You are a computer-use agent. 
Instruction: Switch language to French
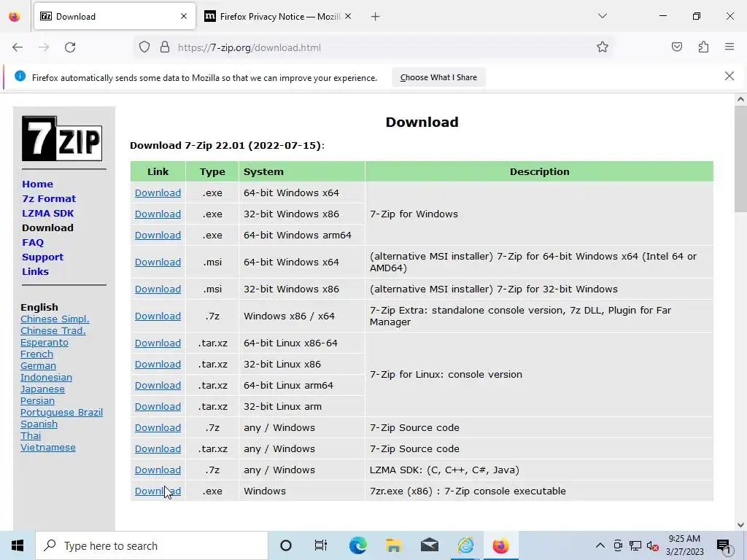36,354
